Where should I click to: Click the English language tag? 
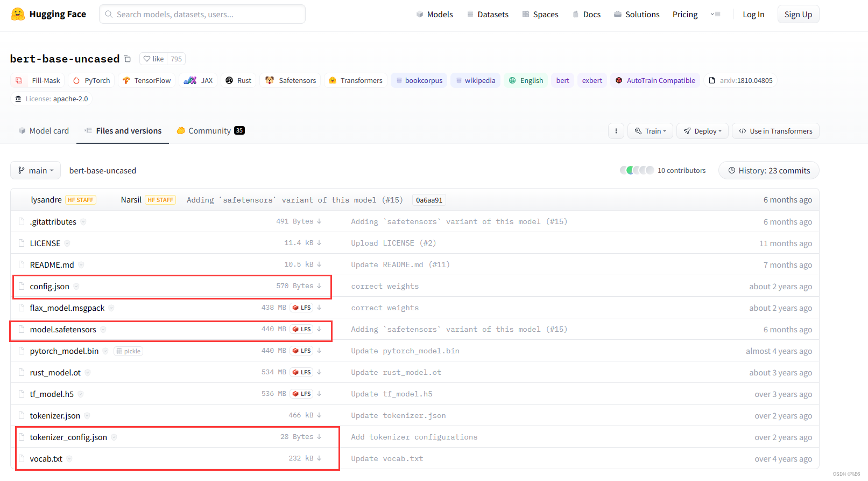point(526,80)
